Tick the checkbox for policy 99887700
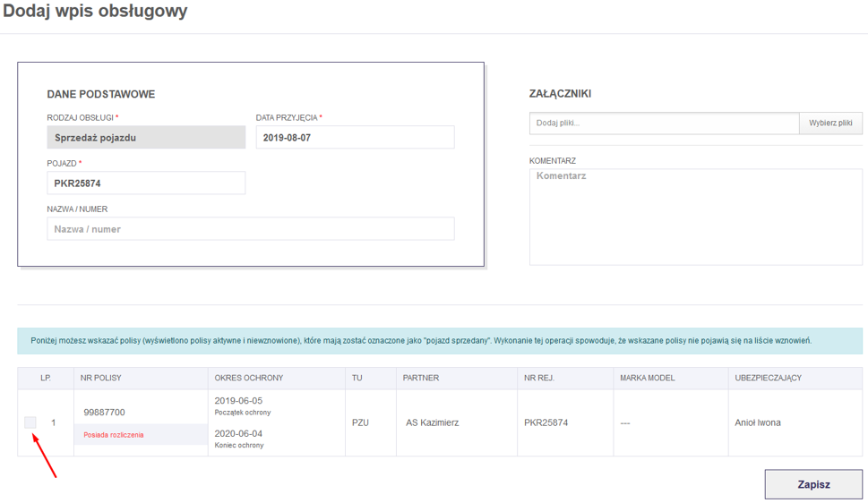Screen dimensions: 868x503 click(x=30, y=422)
